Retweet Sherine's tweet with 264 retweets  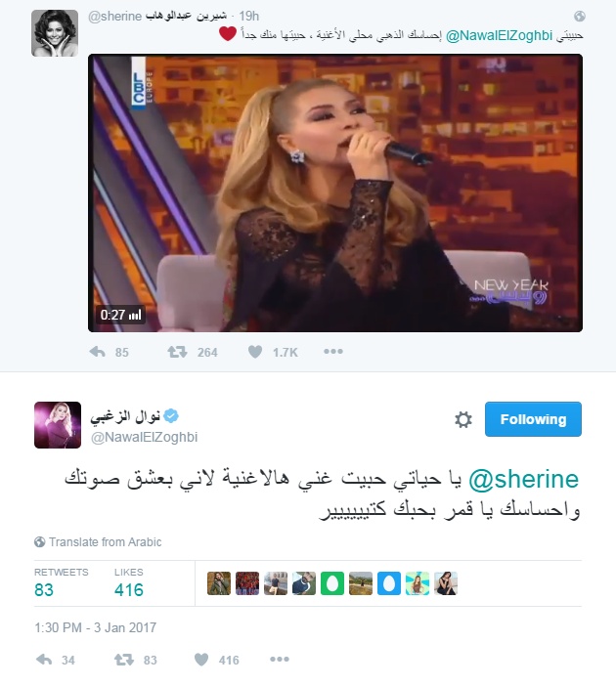click(x=177, y=352)
